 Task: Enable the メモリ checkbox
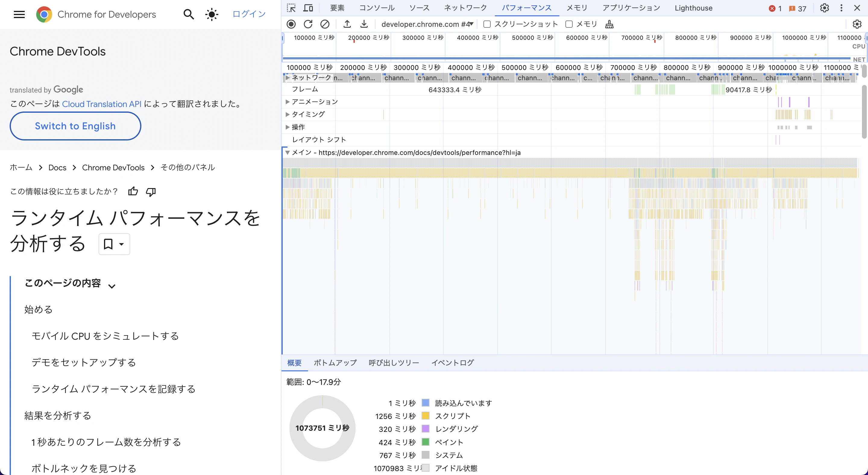click(x=569, y=24)
